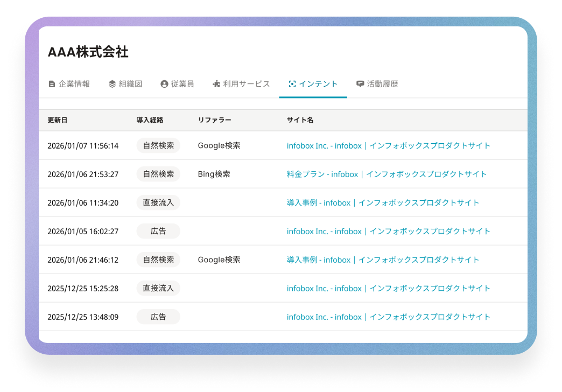Open the 料金プラン - infobox site link

[x=387, y=174]
